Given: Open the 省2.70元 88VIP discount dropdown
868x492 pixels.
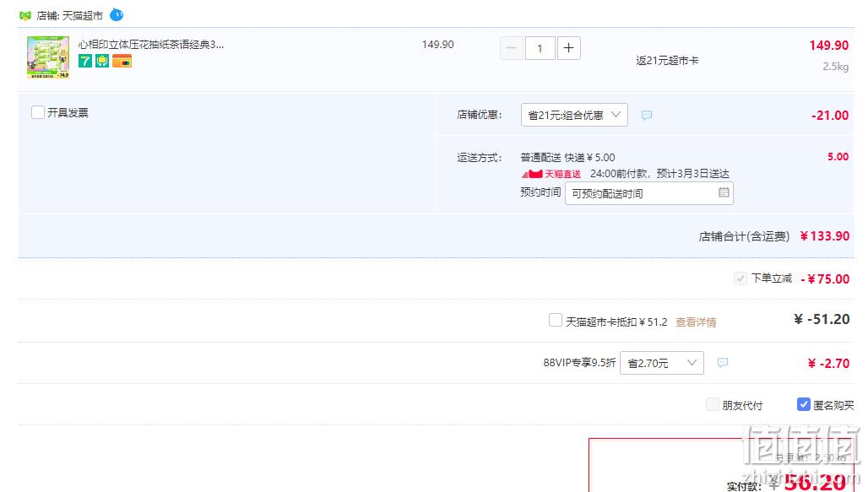Looking at the screenshot, I should [x=661, y=363].
